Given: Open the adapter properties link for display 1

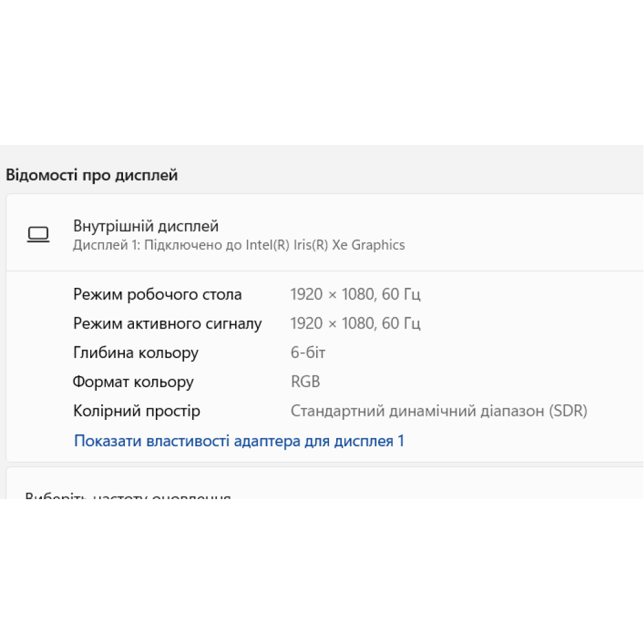Looking at the screenshot, I should (x=239, y=441).
